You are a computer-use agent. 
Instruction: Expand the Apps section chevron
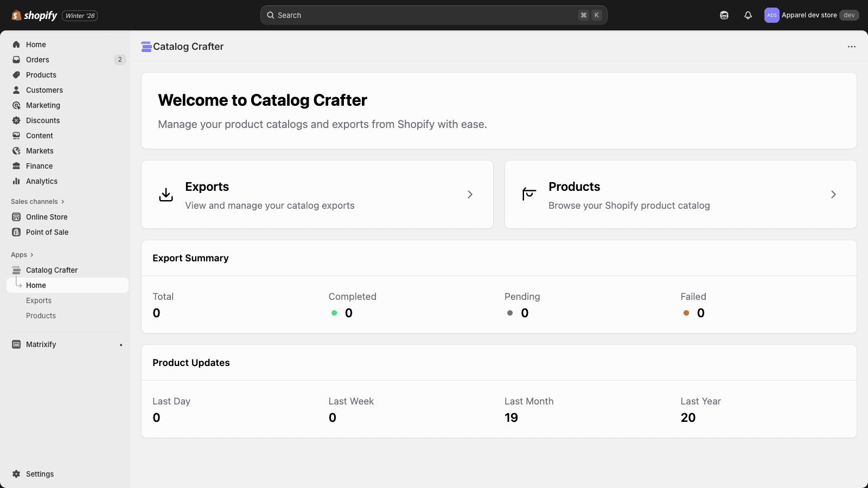tap(32, 255)
